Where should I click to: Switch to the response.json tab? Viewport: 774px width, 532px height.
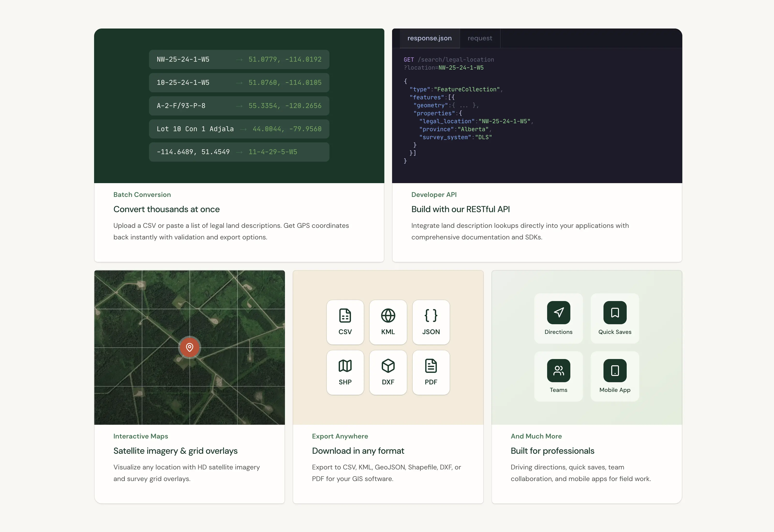pos(429,38)
